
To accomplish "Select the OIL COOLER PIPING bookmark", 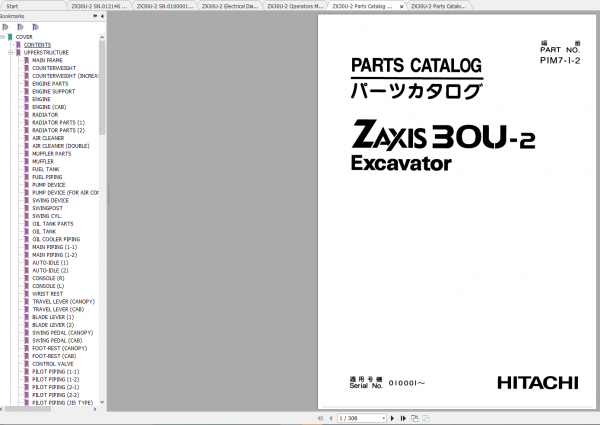I will (x=56, y=239).
